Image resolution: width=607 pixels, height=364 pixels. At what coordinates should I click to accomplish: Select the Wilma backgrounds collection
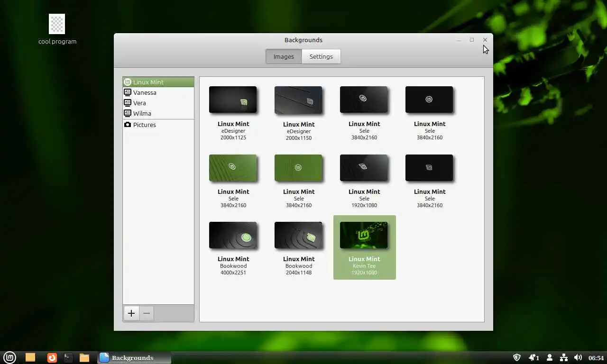(x=158, y=113)
